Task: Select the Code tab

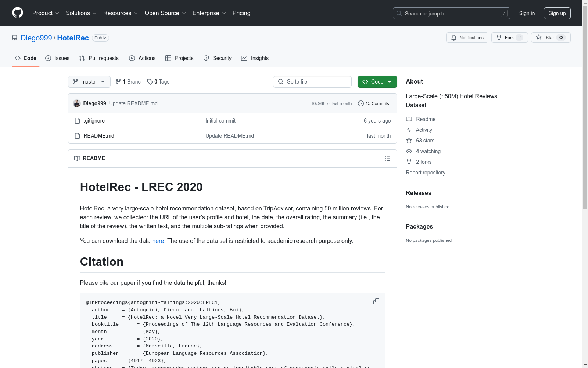Action: 26,58
